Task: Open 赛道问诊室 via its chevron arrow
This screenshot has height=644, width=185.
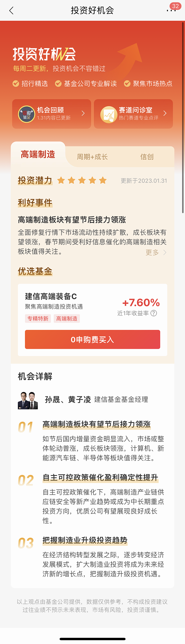Action: pyautogui.click(x=165, y=113)
